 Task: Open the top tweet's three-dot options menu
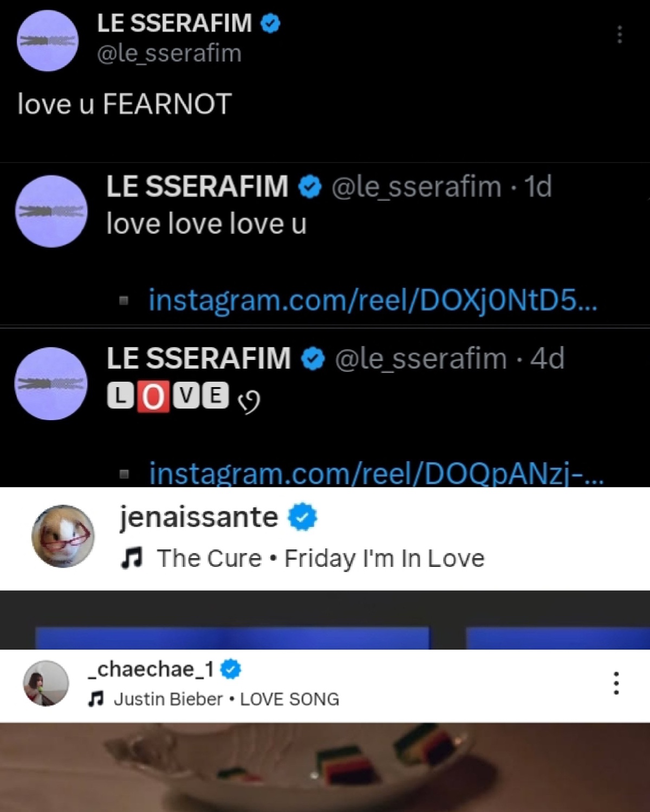click(620, 34)
